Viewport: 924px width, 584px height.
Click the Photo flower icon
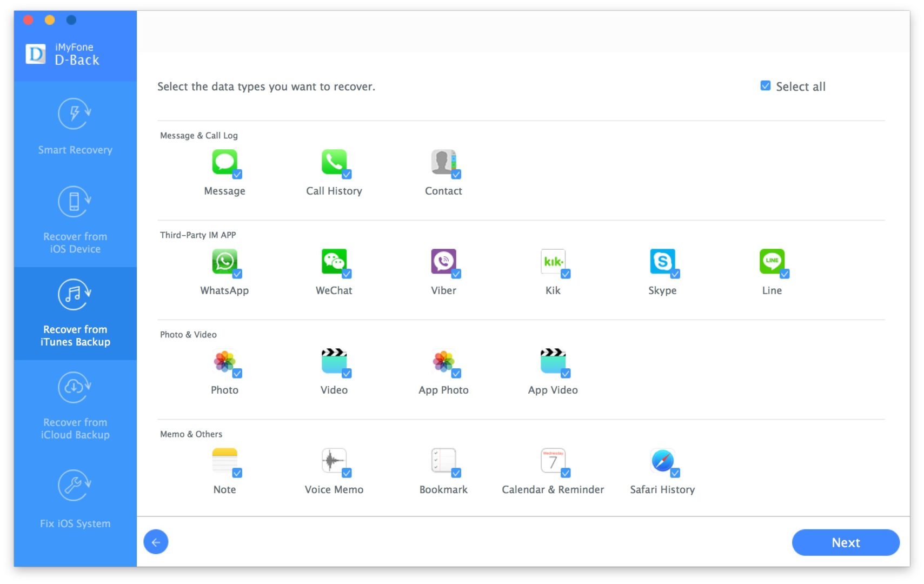point(224,361)
